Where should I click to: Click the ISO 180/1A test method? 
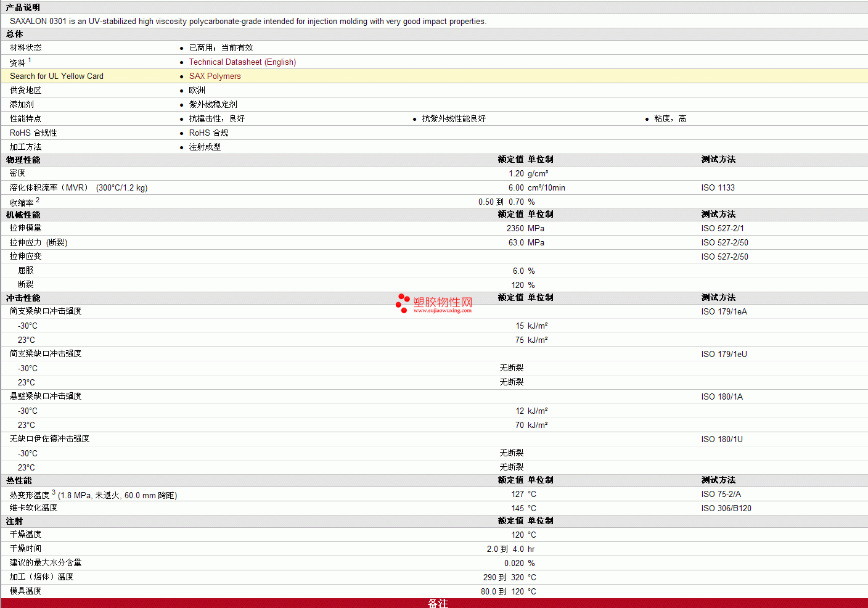point(722,396)
